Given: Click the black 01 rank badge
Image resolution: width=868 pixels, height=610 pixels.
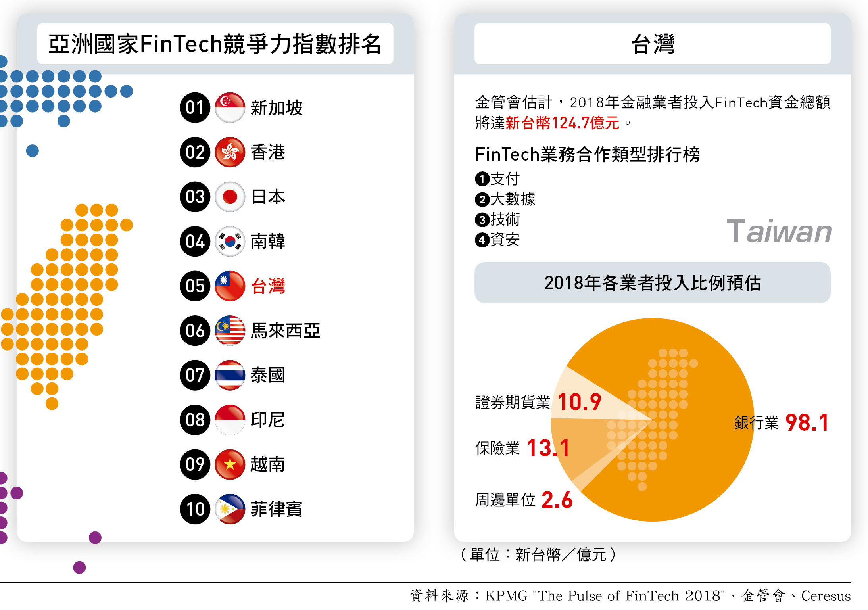Looking at the screenshot, I should [x=195, y=107].
